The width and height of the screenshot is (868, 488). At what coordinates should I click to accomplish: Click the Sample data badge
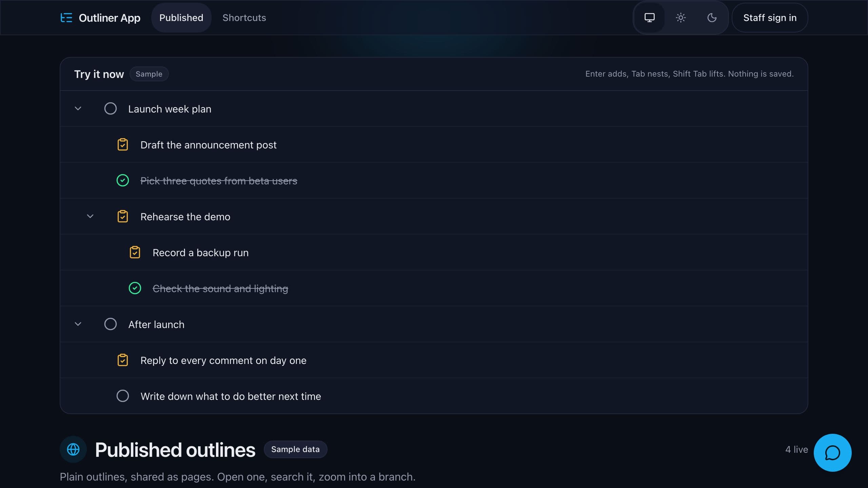(295, 449)
